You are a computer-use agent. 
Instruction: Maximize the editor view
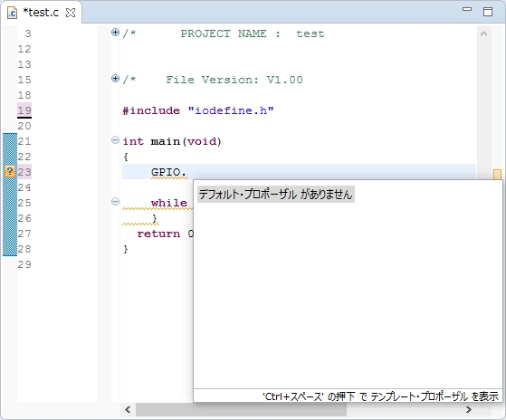pyautogui.click(x=488, y=12)
